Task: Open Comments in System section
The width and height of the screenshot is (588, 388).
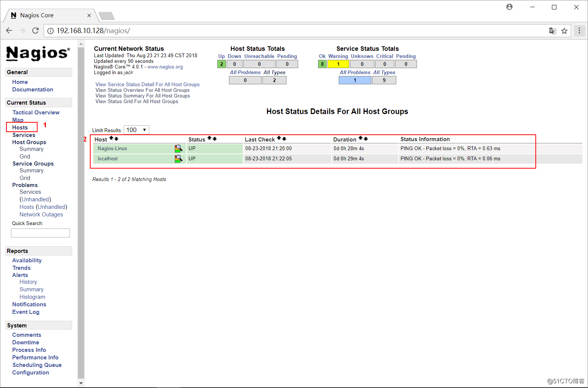Action: [27, 335]
